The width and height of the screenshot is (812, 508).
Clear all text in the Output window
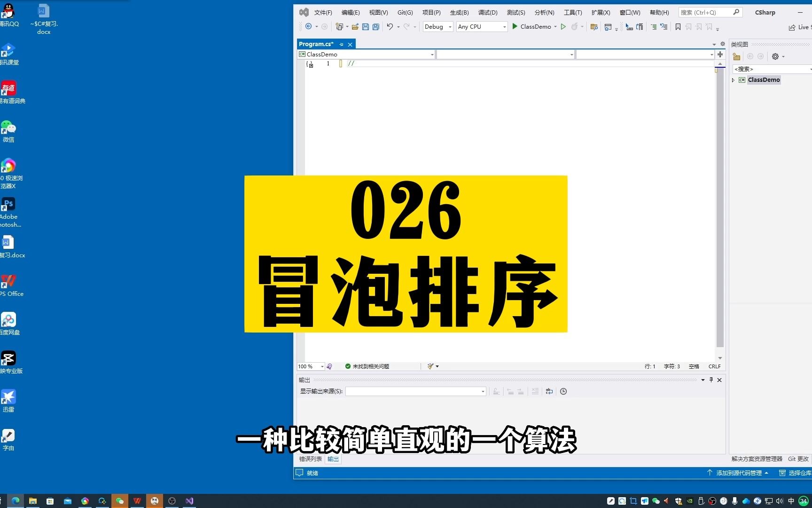tap(535, 391)
